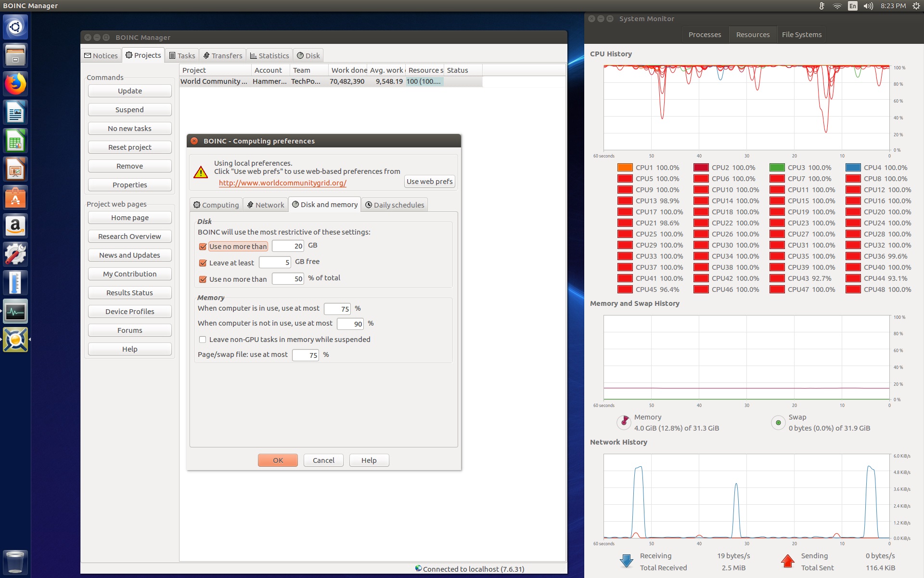Toggle the Leave at least 5 GB free checkbox
Image resolution: width=924 pixels, height=578 pixels.
(204, 262)
